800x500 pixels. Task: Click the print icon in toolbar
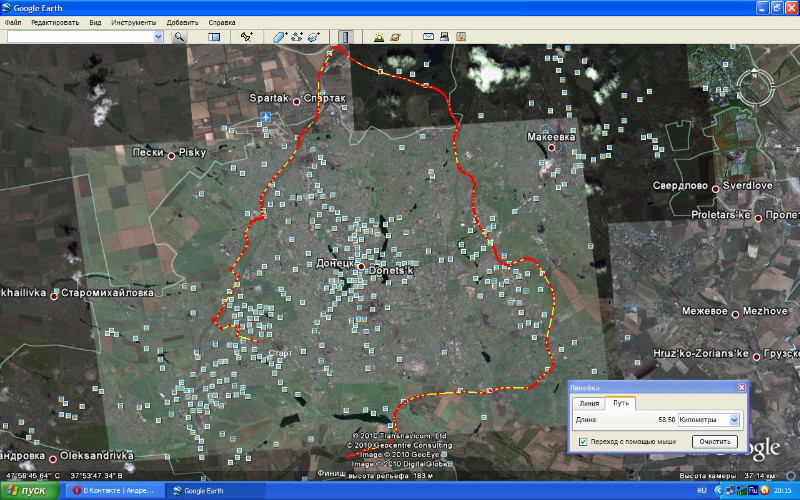pyautogui.click(x=444, y=36)
